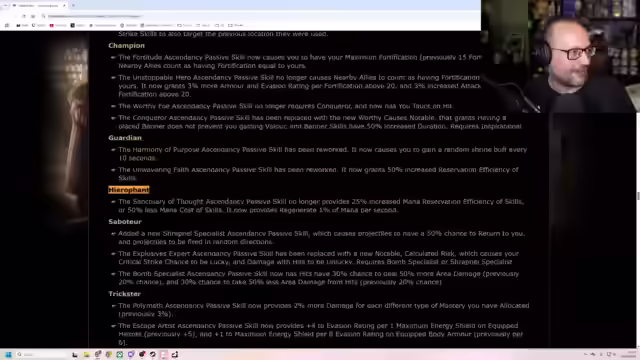Open the apps grid in bookmarks bar
640x360 pixels.
click(7, 25)
